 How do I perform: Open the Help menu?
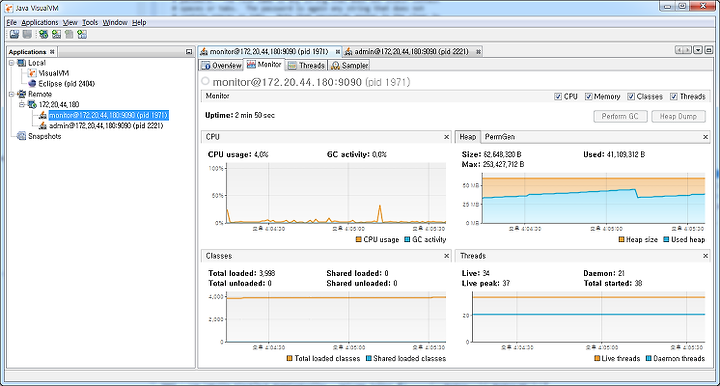point(139,22)
